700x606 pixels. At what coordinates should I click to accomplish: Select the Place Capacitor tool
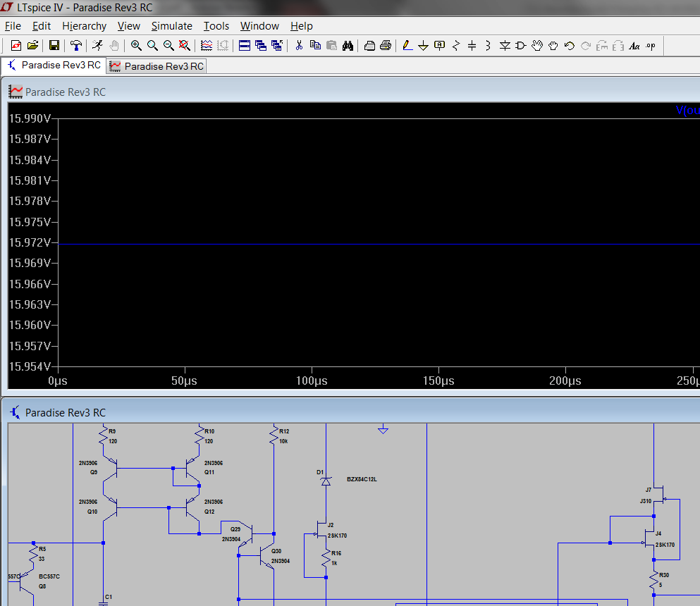[x=472, y=46]
